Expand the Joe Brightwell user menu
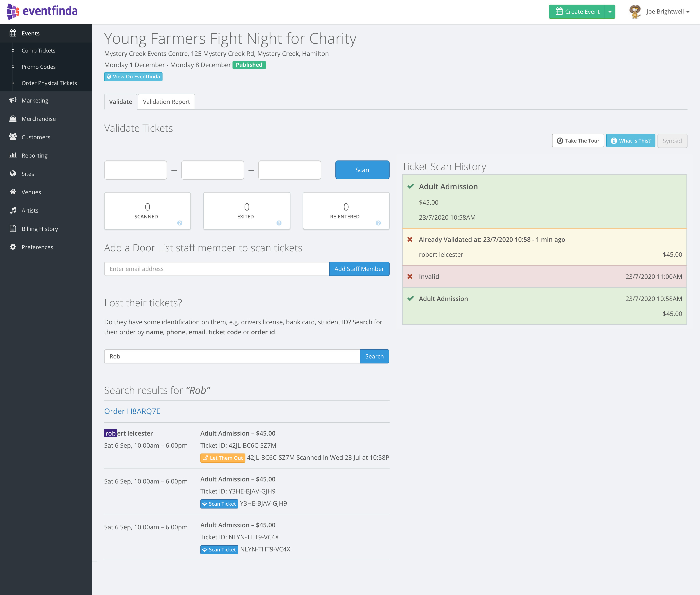The image size is (700, 595). 668,12
